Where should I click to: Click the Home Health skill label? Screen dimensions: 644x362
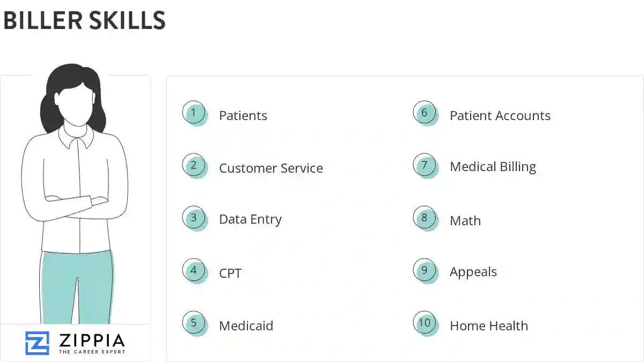pos(489,326)
